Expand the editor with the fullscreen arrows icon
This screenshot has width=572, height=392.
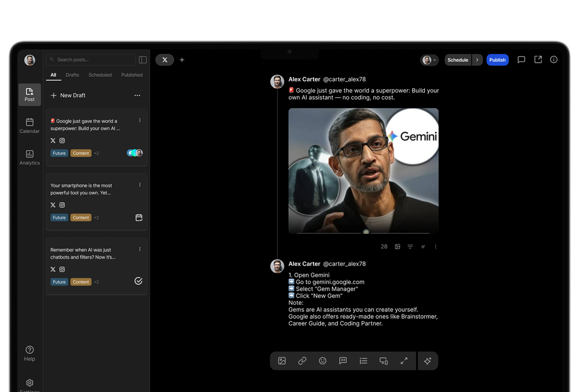click(x=404, y=361)
